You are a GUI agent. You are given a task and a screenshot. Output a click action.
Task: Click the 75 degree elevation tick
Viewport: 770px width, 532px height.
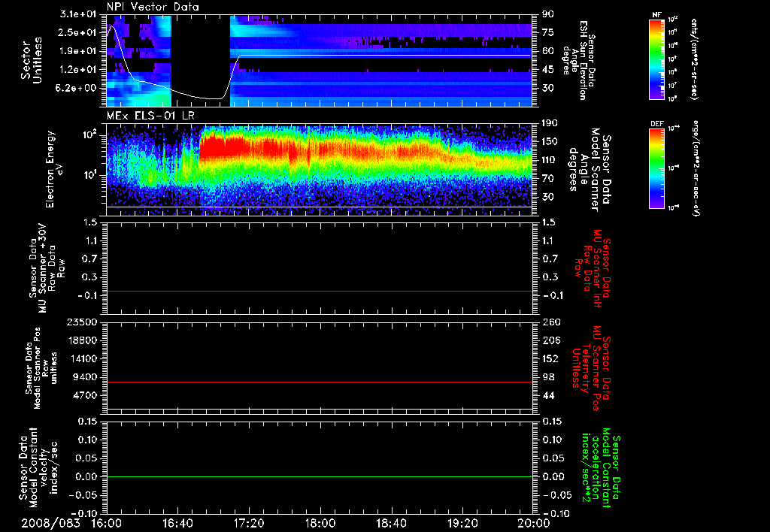(x=548, y=32)
